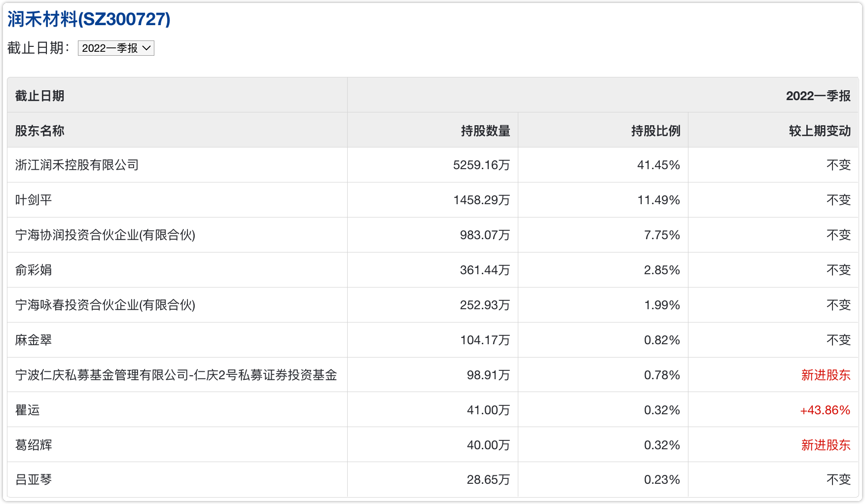The image size is (865, 504).
Task: Click the 润禾材料(SZ300727) stock title
Action: (x=89, y=19)
